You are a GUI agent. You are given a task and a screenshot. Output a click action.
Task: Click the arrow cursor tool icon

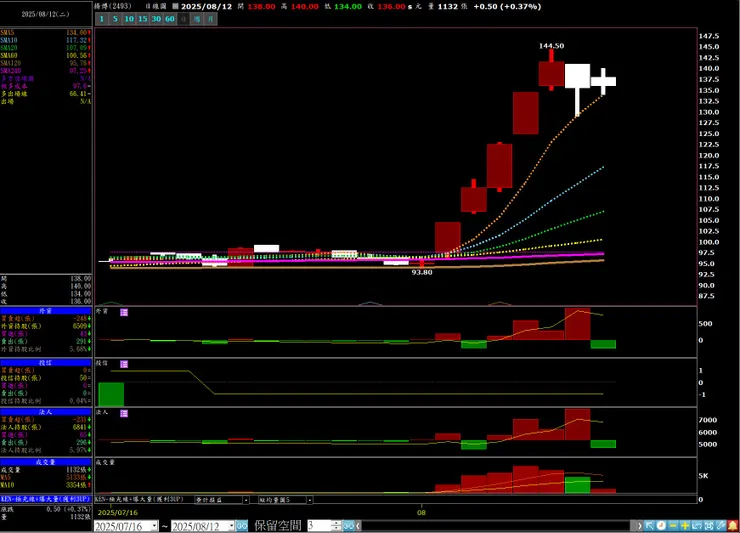coord(650,525)
